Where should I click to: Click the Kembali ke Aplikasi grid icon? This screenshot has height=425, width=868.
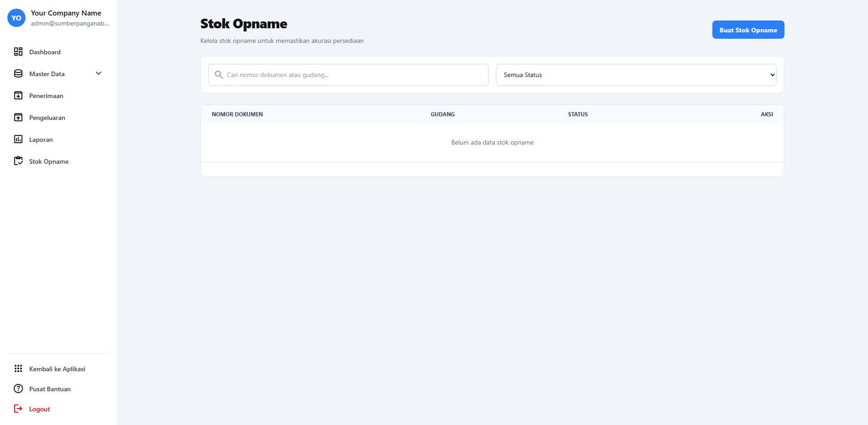click(x=18, y=368)
